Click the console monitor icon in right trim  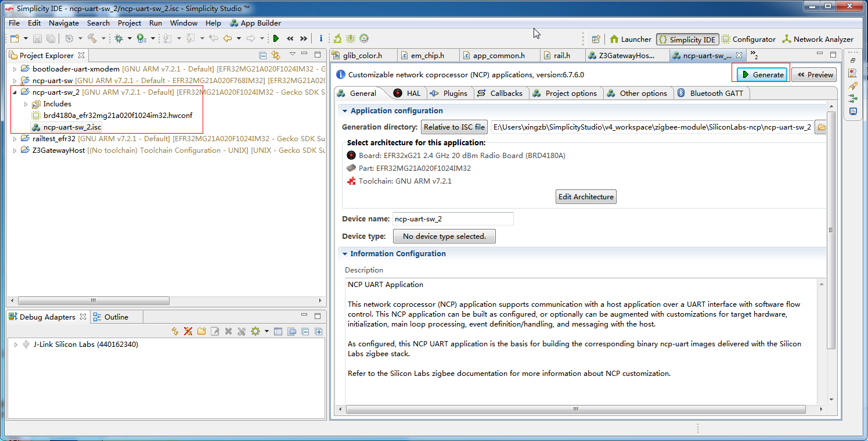(x=853, y=111)
